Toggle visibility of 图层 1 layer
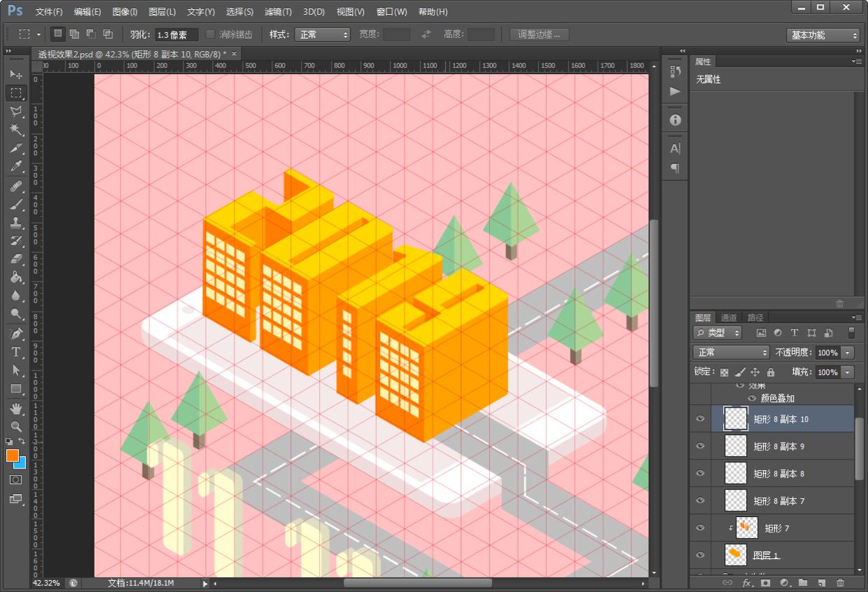 click(700, 555)
